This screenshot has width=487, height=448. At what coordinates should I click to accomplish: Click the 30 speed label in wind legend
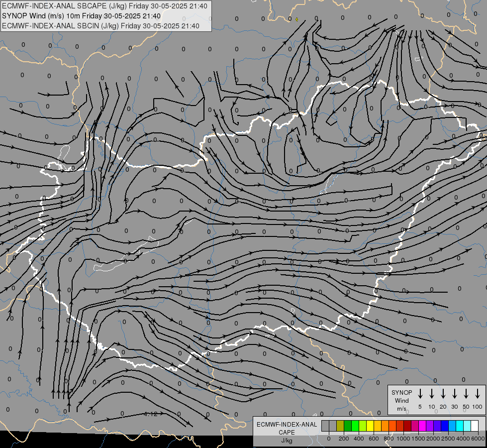point(455,407)
